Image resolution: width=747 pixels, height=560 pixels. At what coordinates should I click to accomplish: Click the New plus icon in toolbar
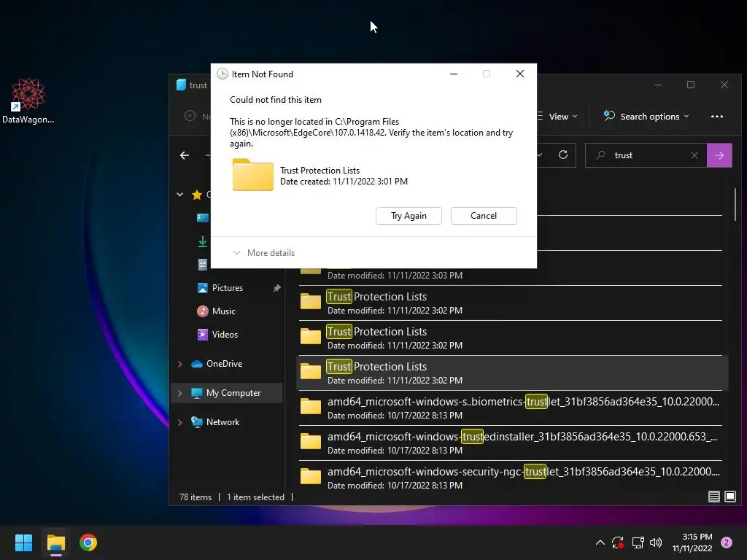point(190,116)
